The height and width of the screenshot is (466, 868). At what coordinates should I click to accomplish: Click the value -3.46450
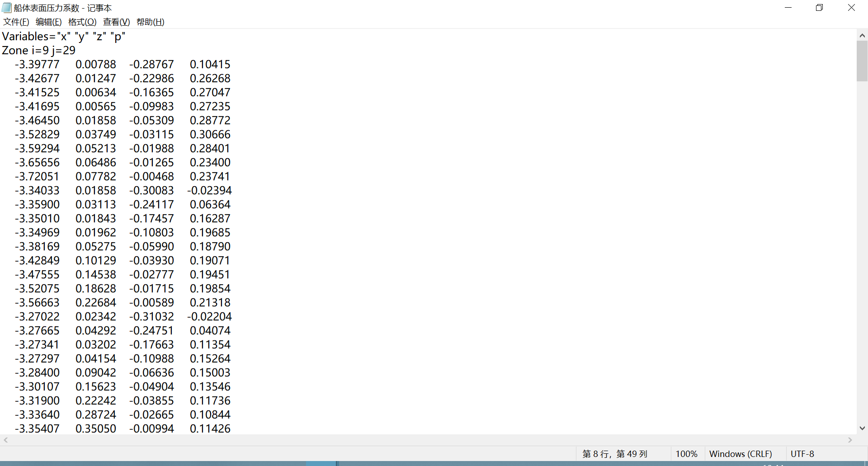tap(37, 121)
